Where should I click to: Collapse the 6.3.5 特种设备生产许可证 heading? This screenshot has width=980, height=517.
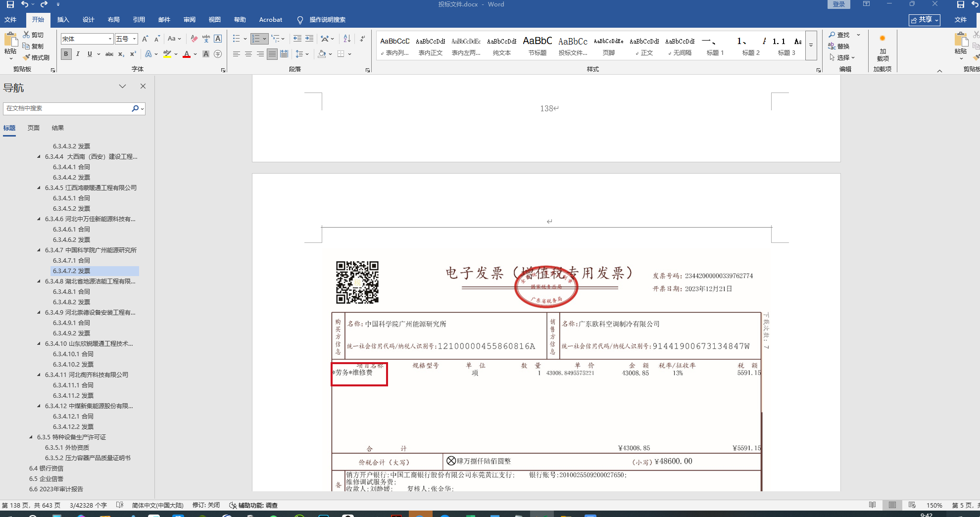point(31,437)
